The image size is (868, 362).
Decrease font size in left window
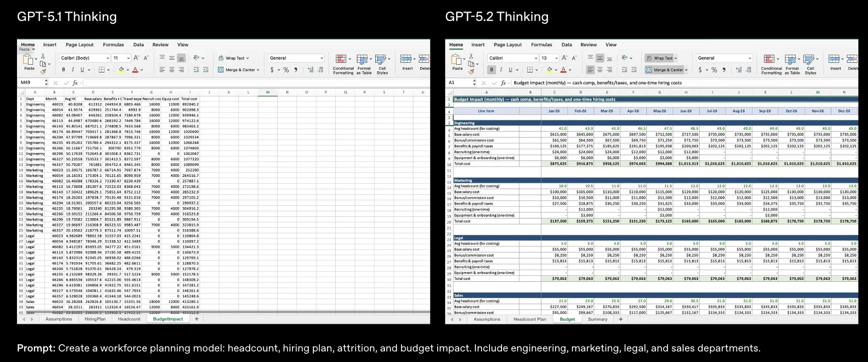[146, 58]
